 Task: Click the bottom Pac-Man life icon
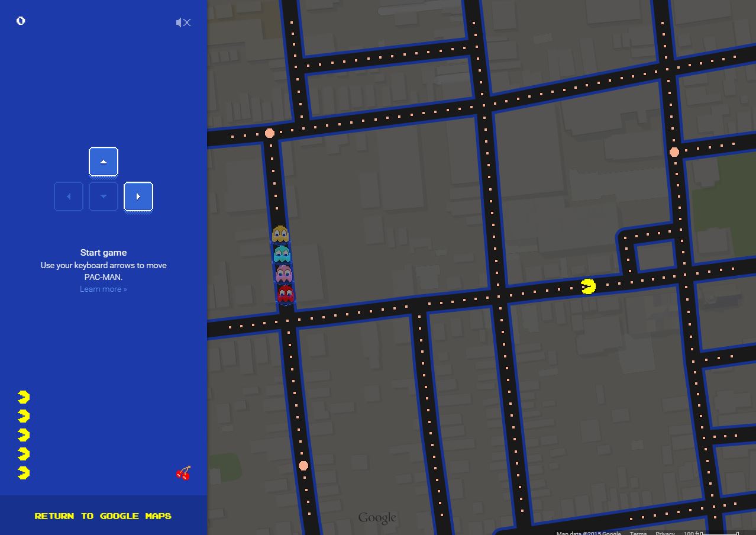(x=23, y=473)
